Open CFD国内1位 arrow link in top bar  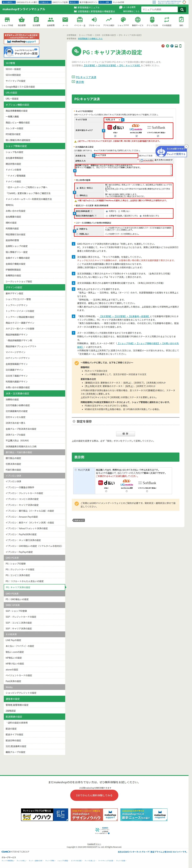[x=45, y=2]
